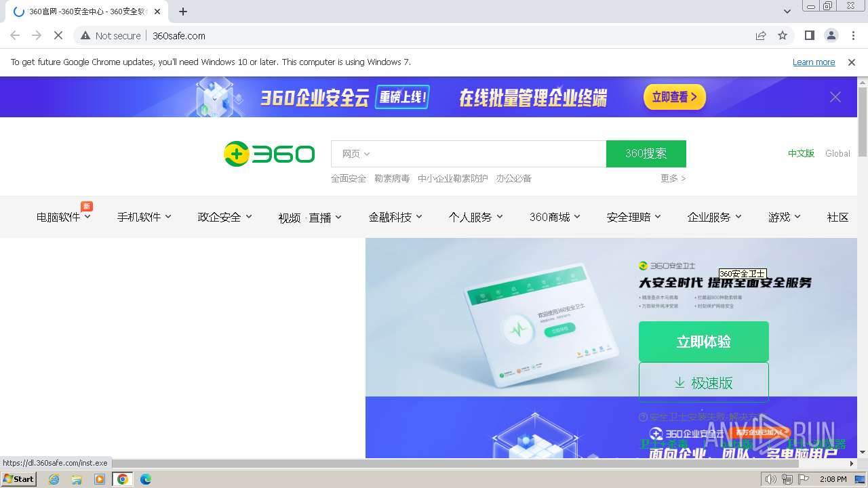
Task: Switch to Global site
Action: [837, 154]
